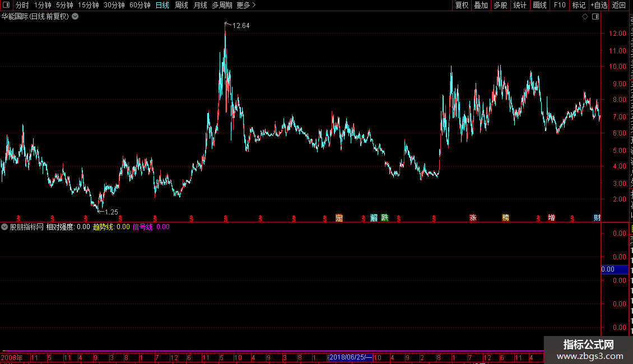Click the 2018/06/25 date marker on timeline
This screenshot has width=633, height=364.
click(351, 357)
